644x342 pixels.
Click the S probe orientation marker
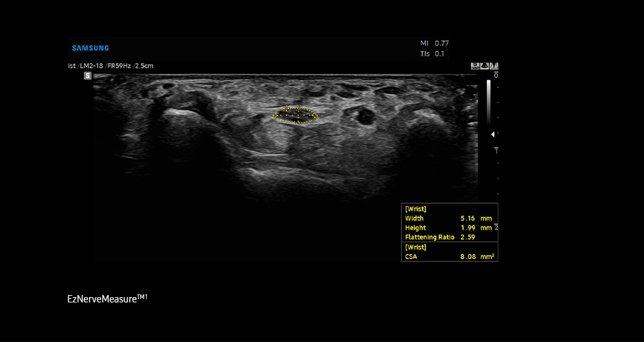[87, 76]
